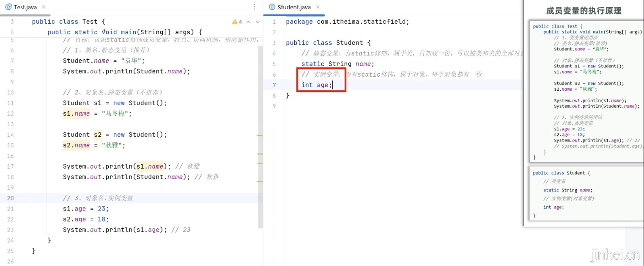The width and height of the screenshot is (644, 266).
Task: Click 's2.age = 18;' on line 22
Action: coord(86,219)
